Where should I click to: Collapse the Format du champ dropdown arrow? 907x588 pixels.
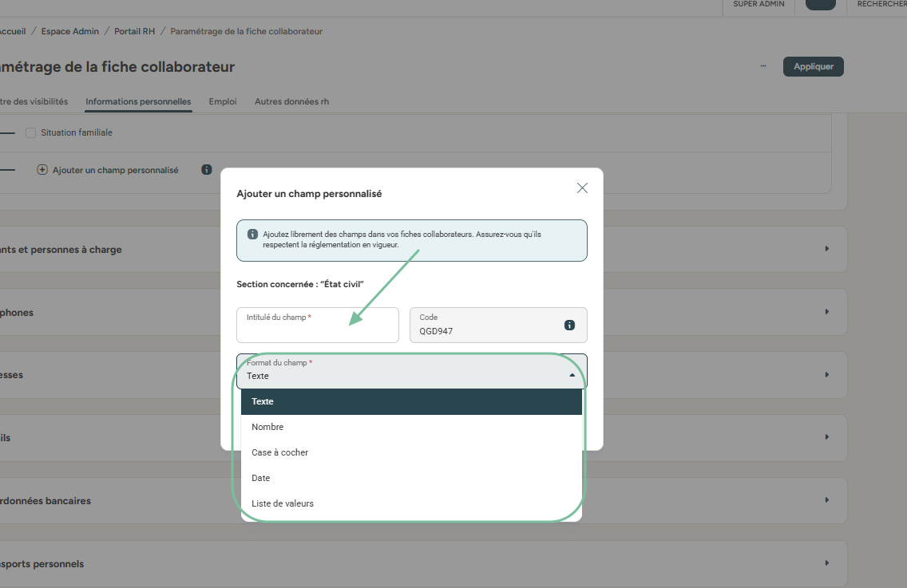(572, 375)
